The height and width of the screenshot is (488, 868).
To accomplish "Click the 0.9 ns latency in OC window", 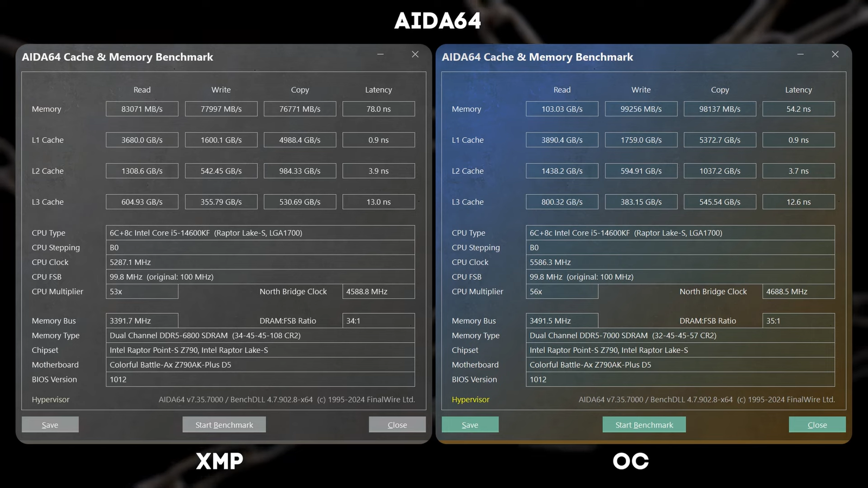I will pyautogui.click(x=799, y=140).
